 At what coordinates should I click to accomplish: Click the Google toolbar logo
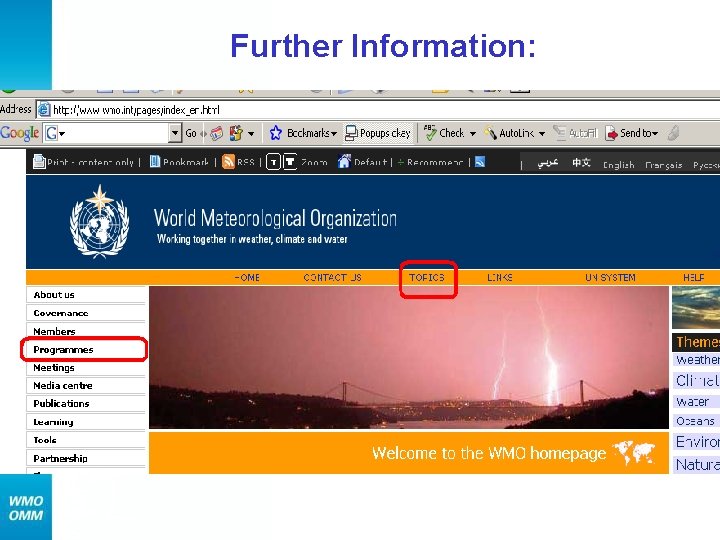click(19, 133)
